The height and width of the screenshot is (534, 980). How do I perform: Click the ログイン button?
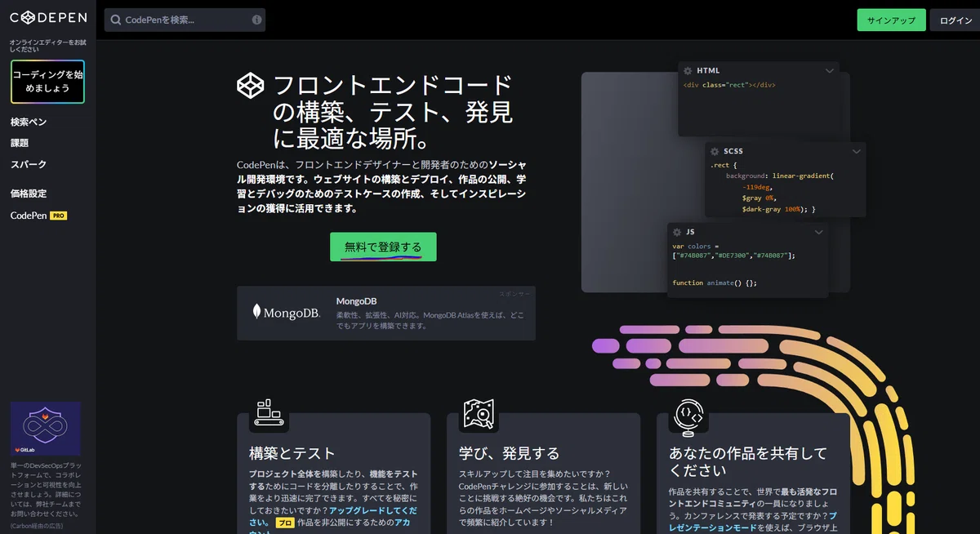(955, 20)
